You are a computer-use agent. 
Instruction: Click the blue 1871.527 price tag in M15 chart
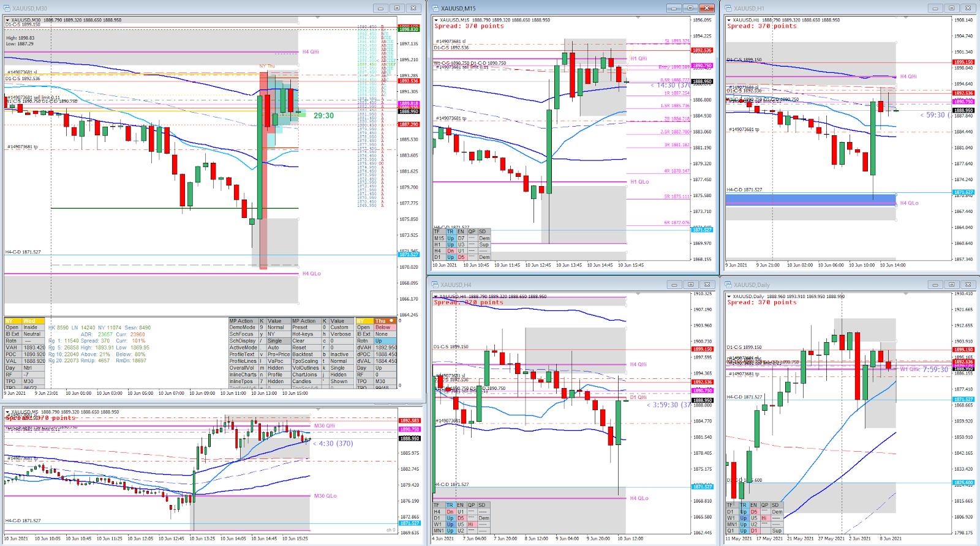[702, 230]
